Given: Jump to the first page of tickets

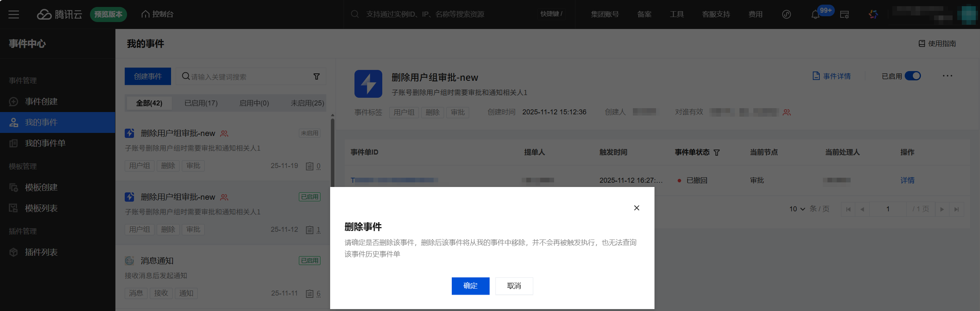Looking at the screenshot, I should (848, 209).
